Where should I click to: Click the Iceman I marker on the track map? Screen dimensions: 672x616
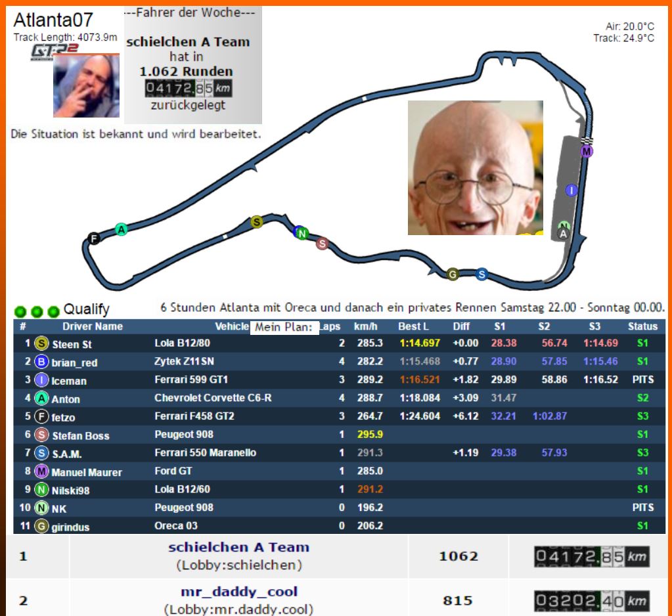click(571, 190)
